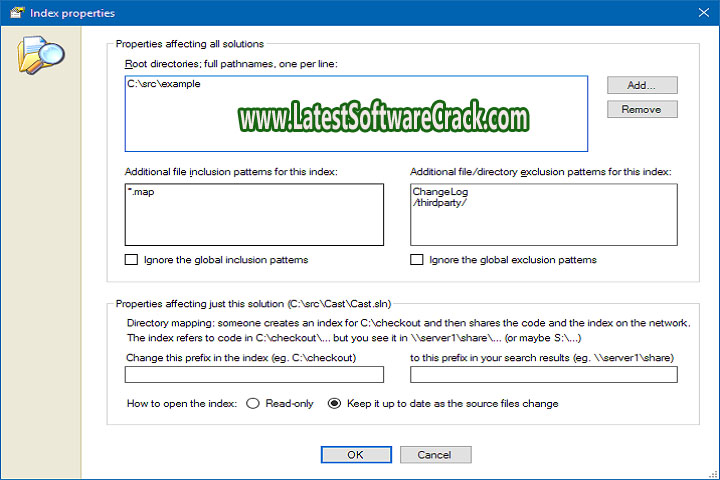Click the Index properties title text
Viewport: 720px width, 480px height.
click(x=74, y=13)
